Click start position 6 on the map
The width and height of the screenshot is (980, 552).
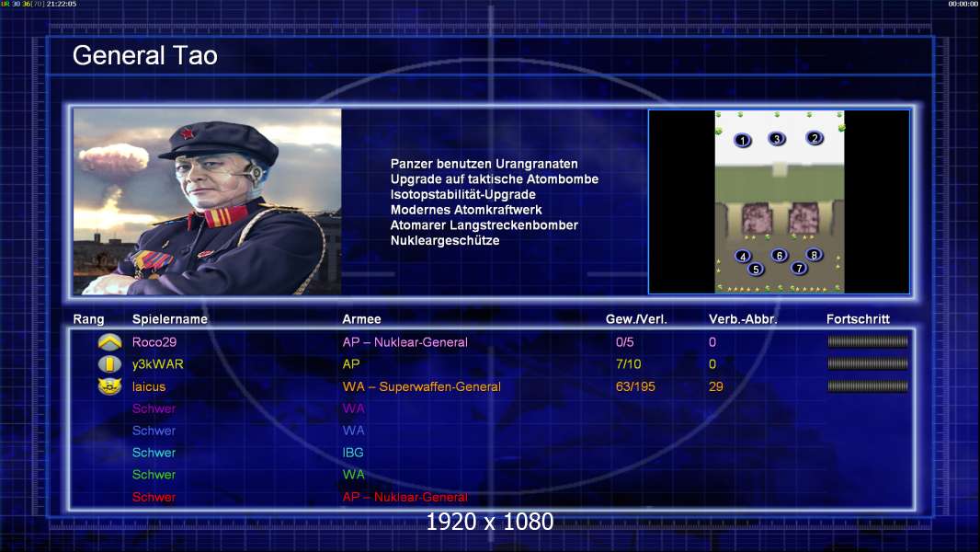(779, 255)
